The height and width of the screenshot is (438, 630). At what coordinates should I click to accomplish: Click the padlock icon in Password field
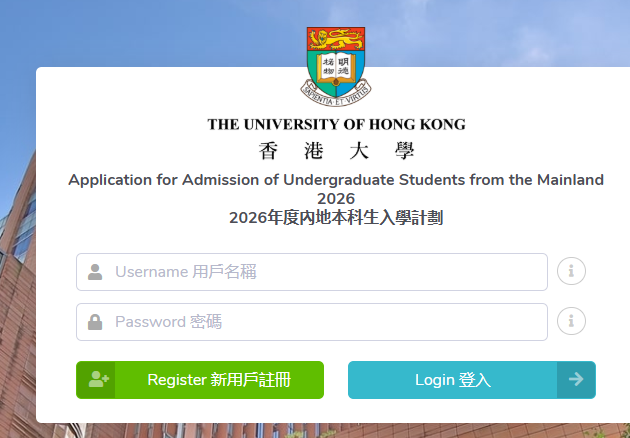(x=95, y=322)
